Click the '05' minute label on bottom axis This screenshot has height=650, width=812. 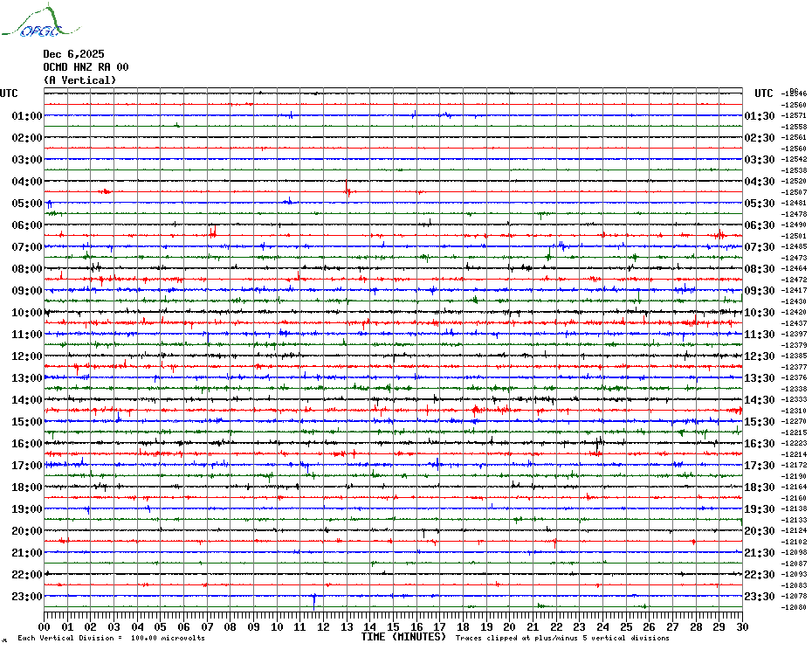click(161, 627)
